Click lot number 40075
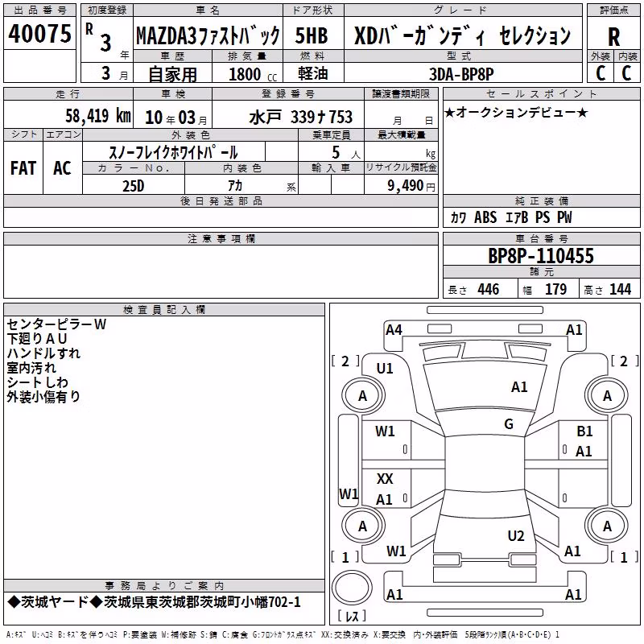The image size is (644, 644). 39,34
